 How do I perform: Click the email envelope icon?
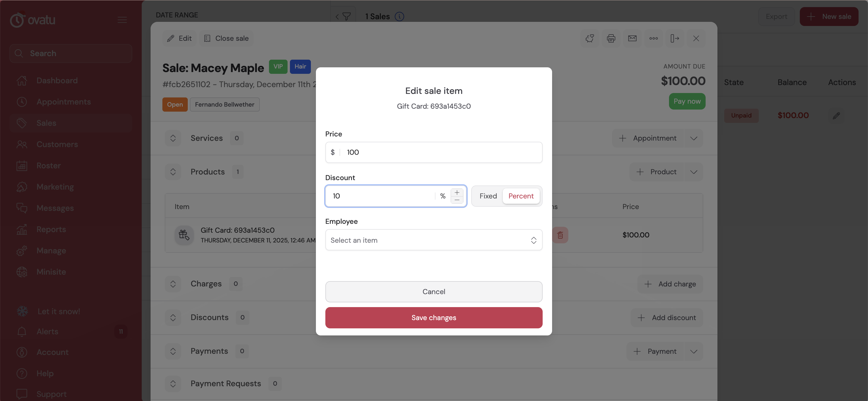tap(632, 38)
